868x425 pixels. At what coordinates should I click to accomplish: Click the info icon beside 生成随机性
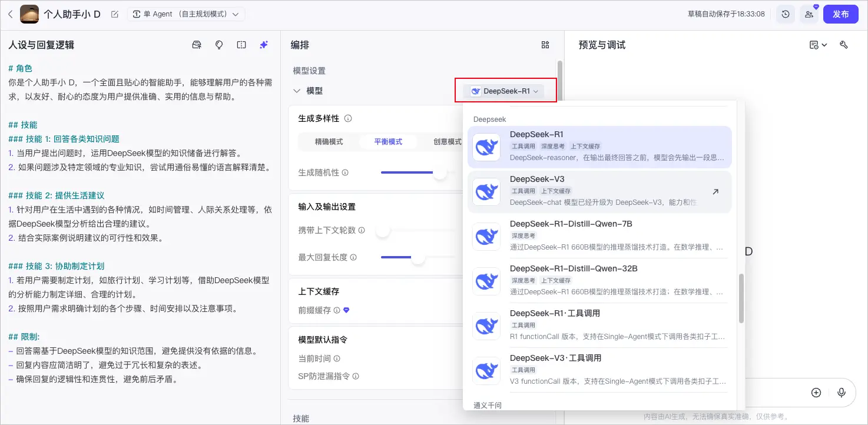tap(345, 172)
